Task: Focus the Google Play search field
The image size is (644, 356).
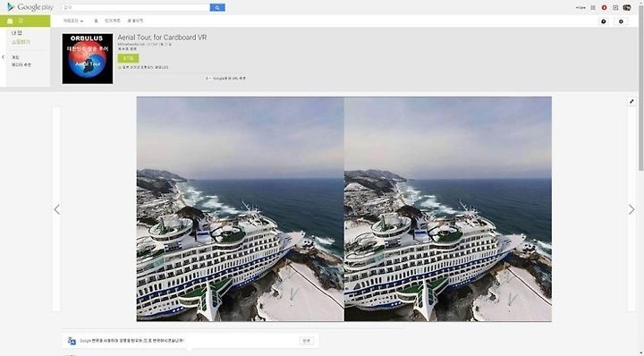Action: (x=136, y=7)
